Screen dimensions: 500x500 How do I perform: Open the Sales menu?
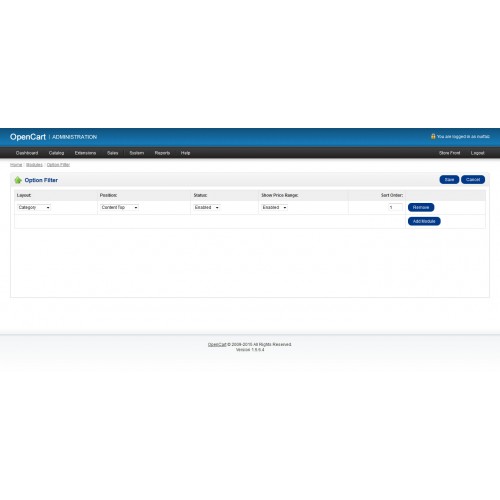113,153
